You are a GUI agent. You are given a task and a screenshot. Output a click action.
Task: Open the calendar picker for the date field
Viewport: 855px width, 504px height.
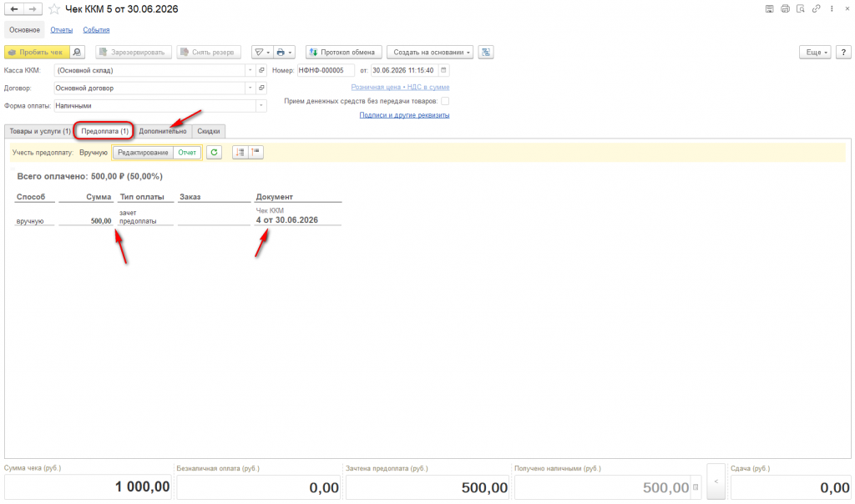(444, 70)
